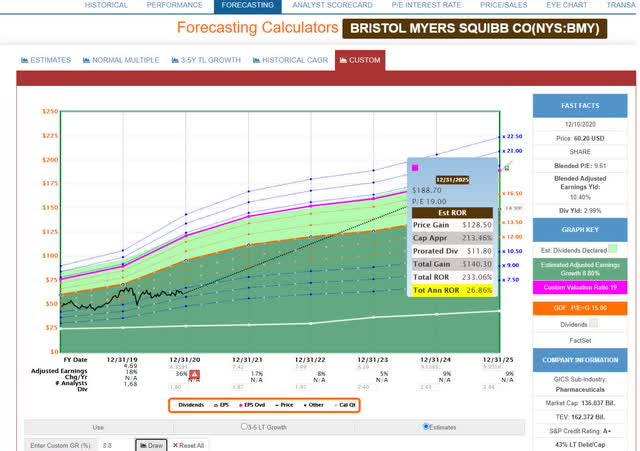Click the x 12.00 P/E multiple label
640x451 pixels.
click(x=512, y=237)
